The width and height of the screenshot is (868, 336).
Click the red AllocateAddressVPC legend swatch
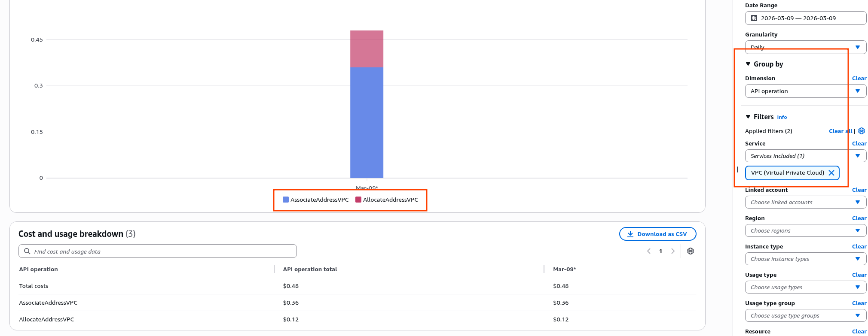358,200
